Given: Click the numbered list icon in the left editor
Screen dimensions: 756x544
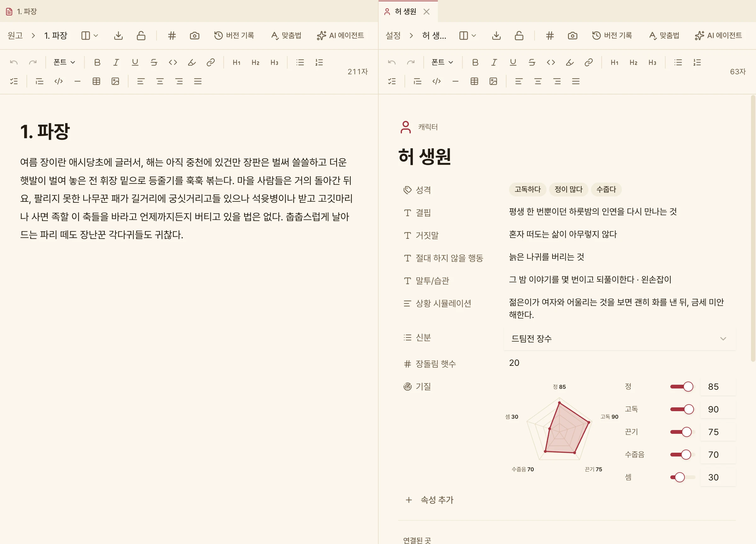Looking at the screenshot, I should pos(319,62).
